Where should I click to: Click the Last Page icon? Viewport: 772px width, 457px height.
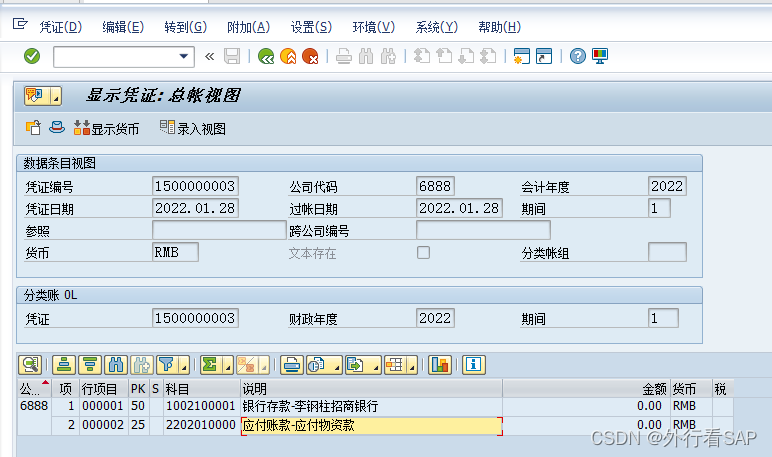pos(488,56)
